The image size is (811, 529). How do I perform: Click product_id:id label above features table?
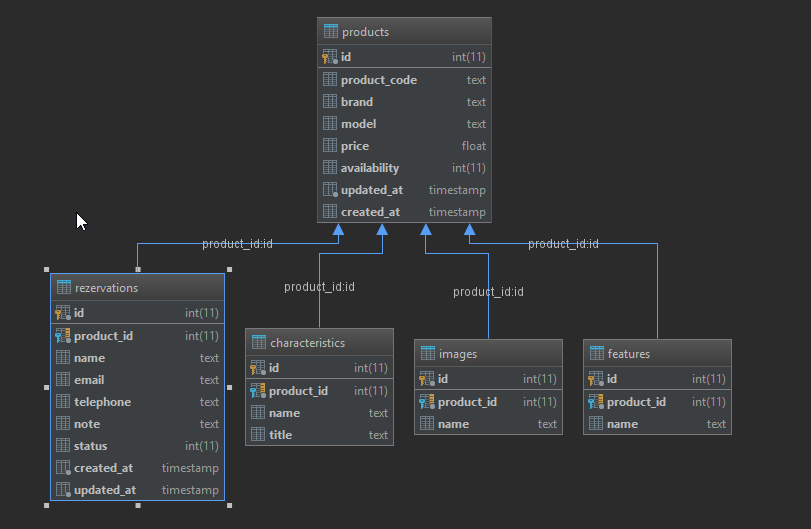coord(563,244)
